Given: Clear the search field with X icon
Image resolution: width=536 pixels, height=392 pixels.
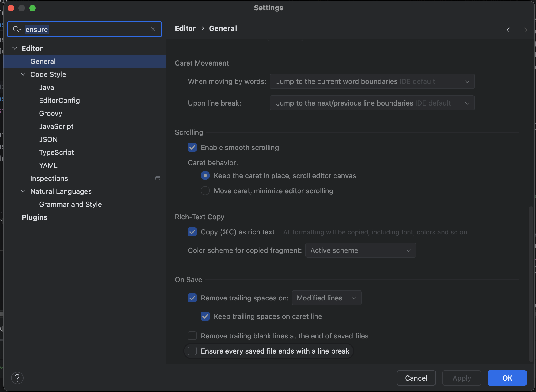Looking at the screenshot, I should [153, 29].
